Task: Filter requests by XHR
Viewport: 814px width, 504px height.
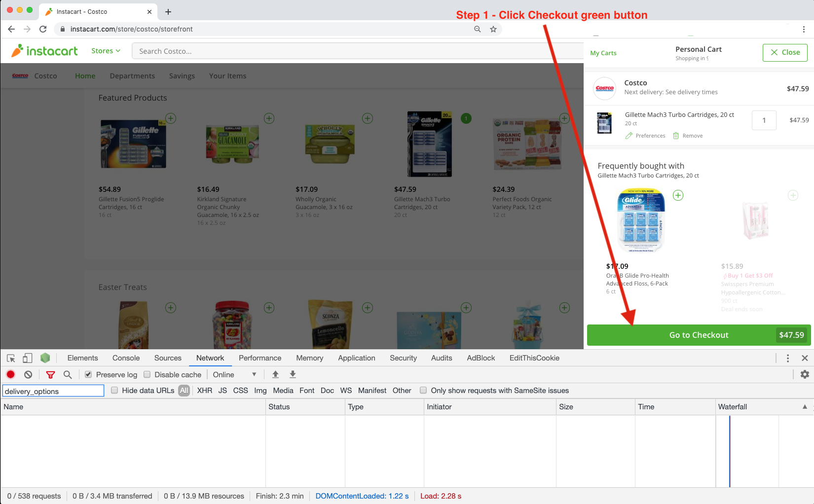Action: pos(205,391)
